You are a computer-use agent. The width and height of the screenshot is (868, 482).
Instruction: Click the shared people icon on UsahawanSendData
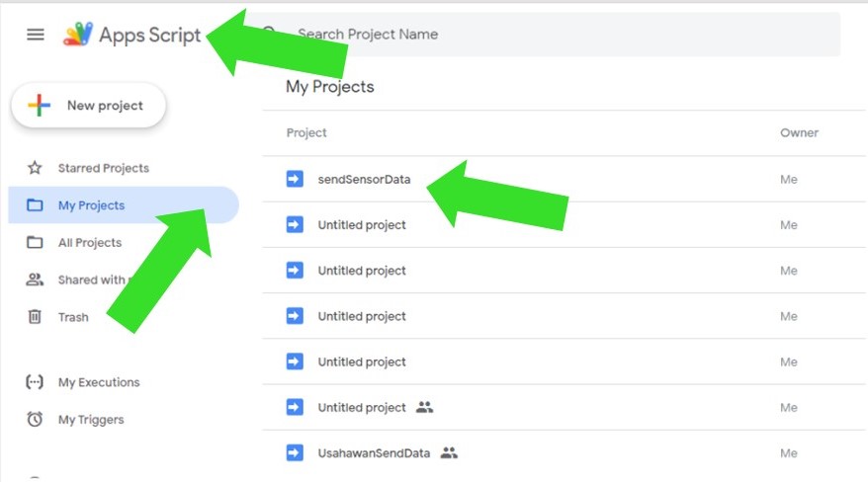point(449,453)
